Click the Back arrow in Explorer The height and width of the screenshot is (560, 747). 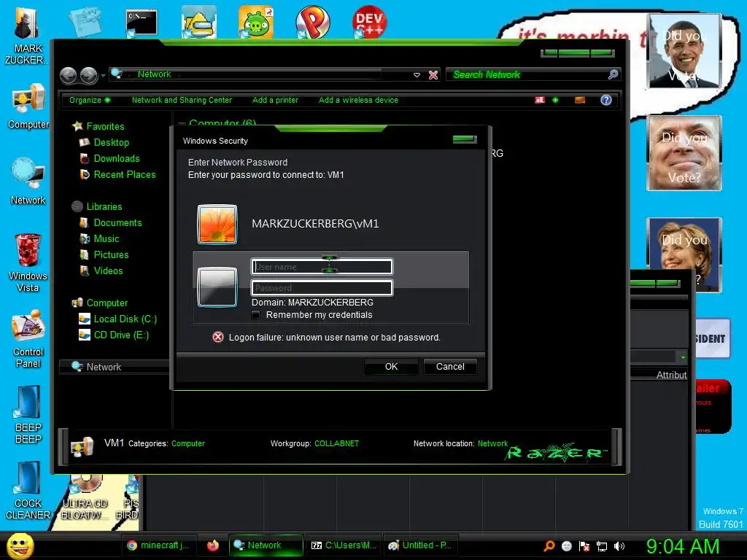tap(68, 75)
